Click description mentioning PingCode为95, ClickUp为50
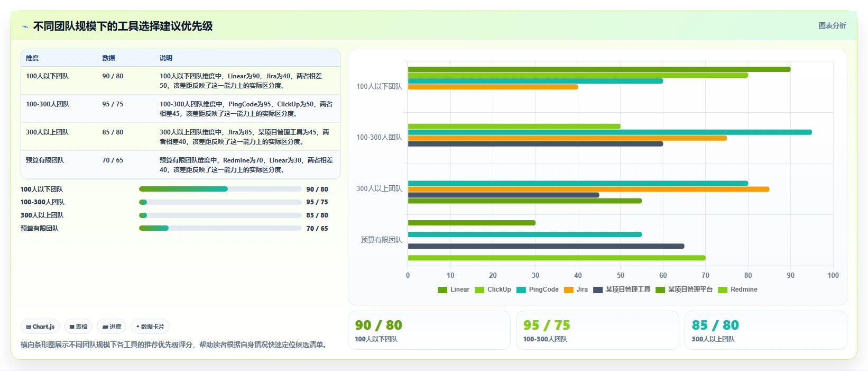Image resolution: width=868 pixels, height=371 pixels. [246, 109]
